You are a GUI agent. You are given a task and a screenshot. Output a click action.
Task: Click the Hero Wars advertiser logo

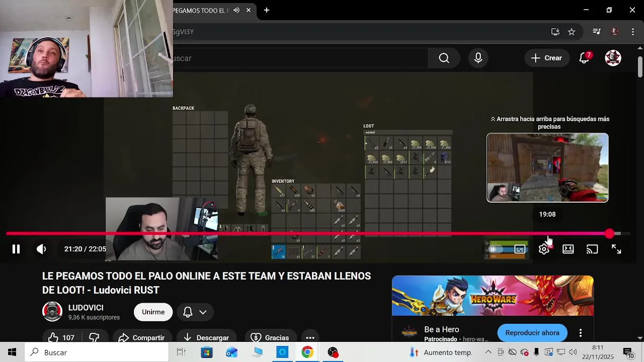(409, 332)
